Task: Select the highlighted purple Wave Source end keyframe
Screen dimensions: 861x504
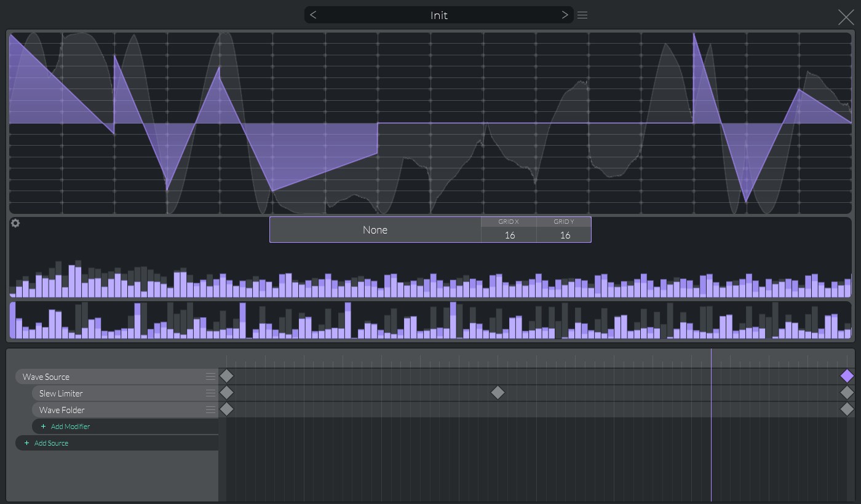Action: 847,376
